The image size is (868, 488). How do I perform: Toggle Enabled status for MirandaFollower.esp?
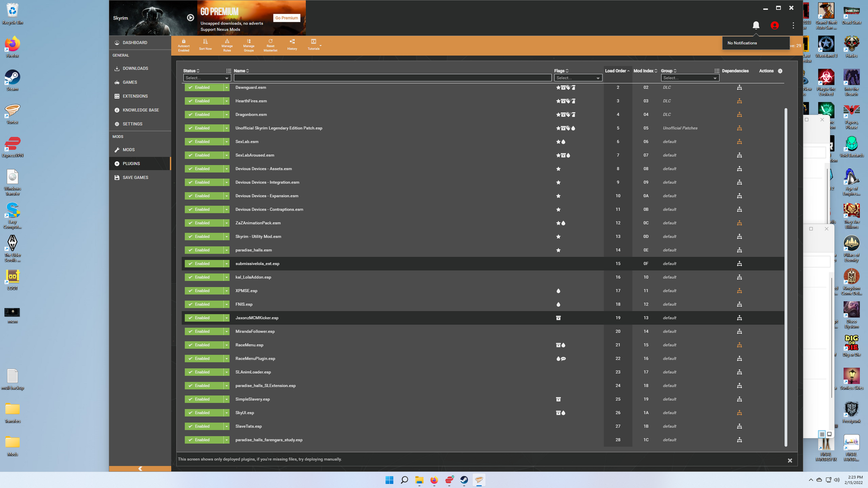click(204, 331)
